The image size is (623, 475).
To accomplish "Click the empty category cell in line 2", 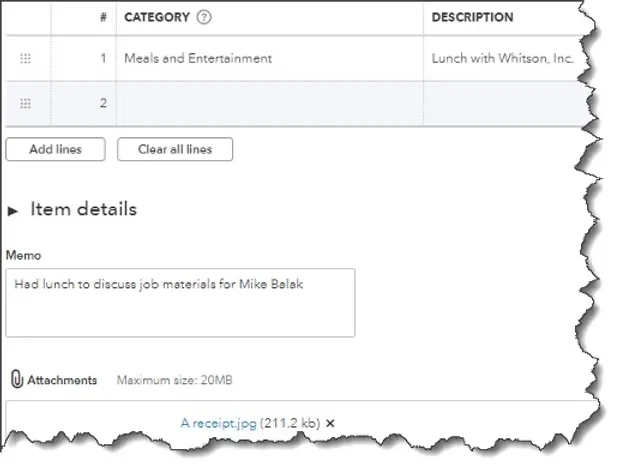I will (x=270, y=104).
